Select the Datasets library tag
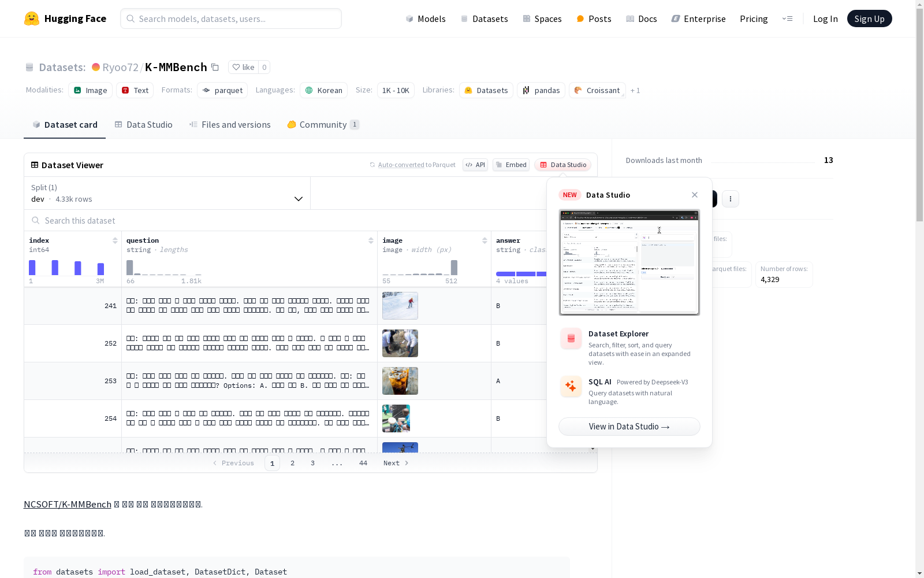924x578 pixels. pos(486,90)
